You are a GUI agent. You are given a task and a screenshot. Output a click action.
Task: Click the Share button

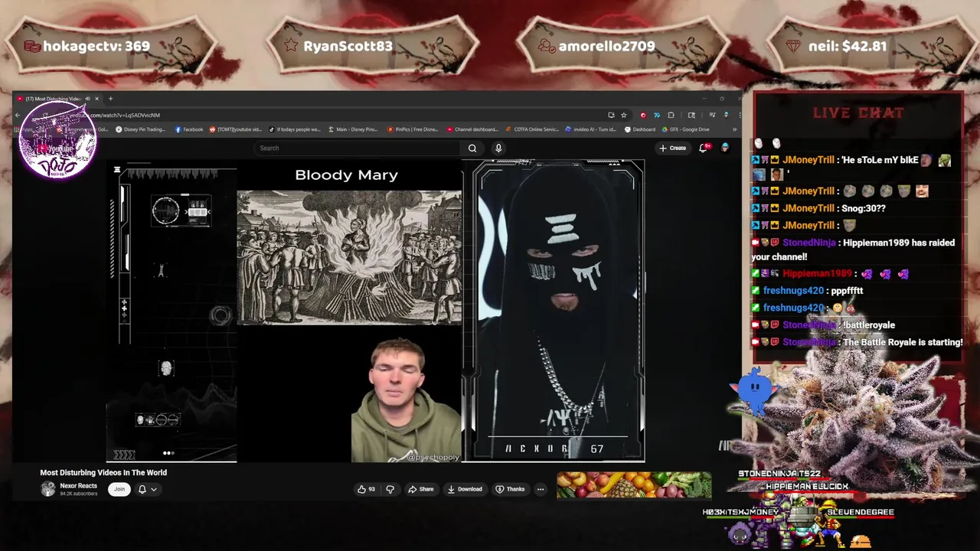tap(421, 489)
